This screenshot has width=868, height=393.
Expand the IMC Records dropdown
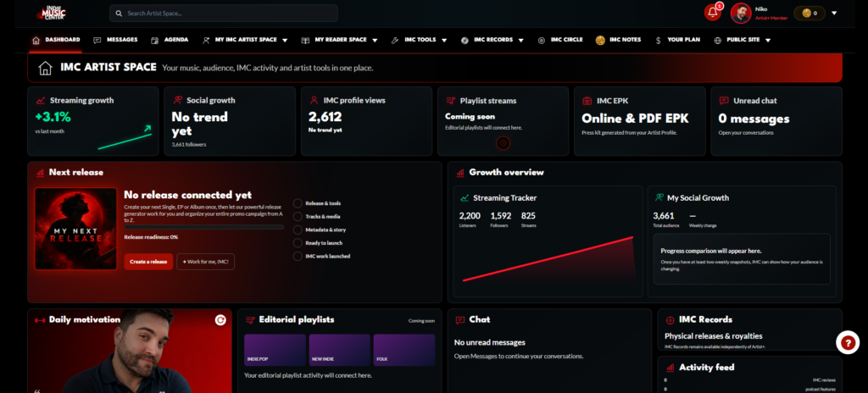pyautogui.click(x=521, y=41)
